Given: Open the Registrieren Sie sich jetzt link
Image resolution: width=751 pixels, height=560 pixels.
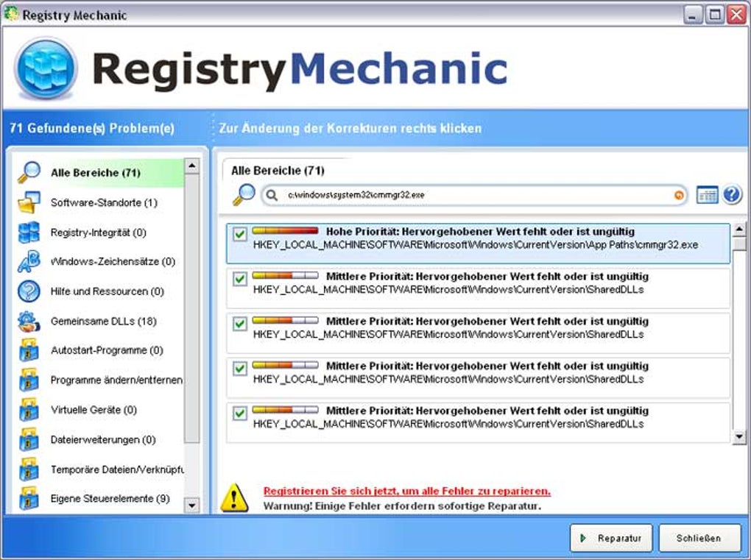Looking at the screenshot, I should tap(407, 491).
